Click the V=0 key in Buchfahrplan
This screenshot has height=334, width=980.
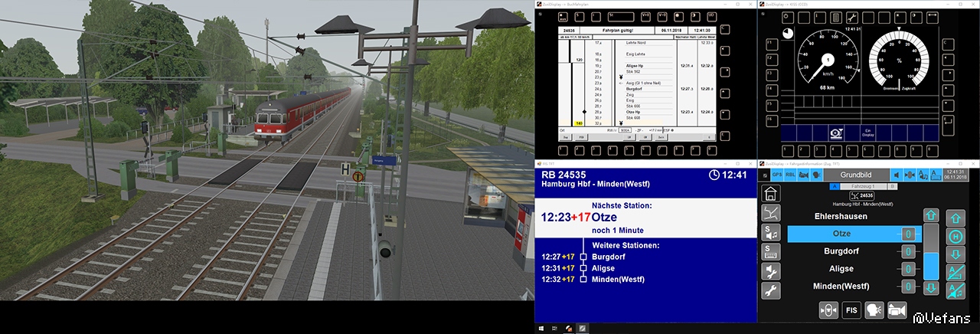tap(662, 15)
